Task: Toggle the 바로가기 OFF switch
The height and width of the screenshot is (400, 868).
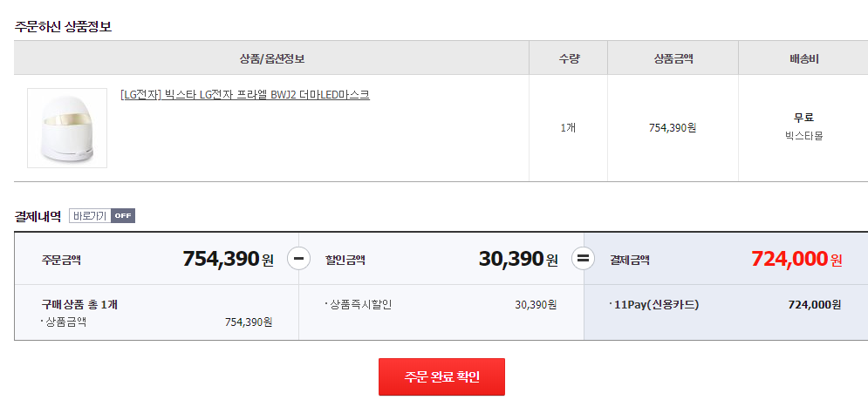Action: click(x=102, y=216)
